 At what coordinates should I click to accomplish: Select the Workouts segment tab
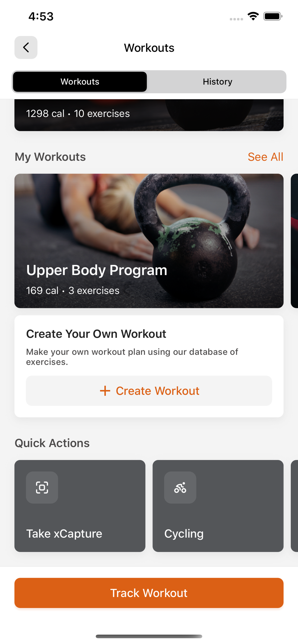click(80, 82)
